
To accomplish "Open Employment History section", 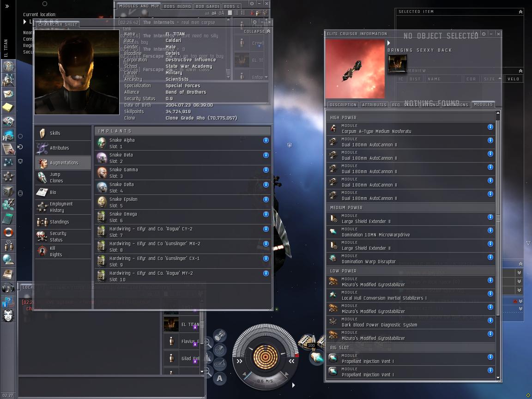I will point(63,207).
